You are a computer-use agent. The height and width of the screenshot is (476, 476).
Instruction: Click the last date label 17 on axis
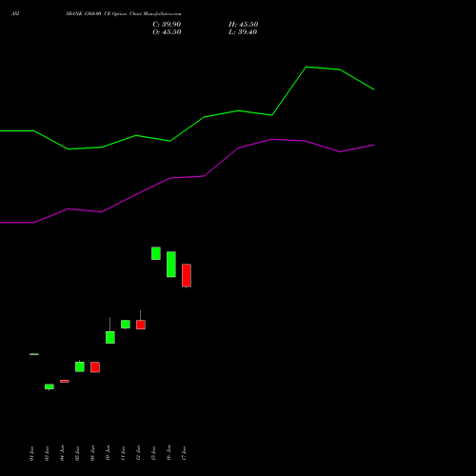tap(184, 453)
